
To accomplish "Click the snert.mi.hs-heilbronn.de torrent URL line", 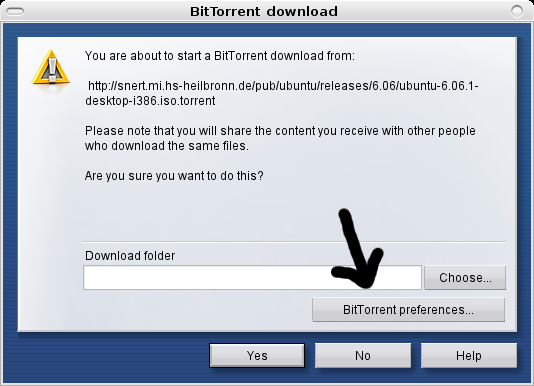I will 283,86.
